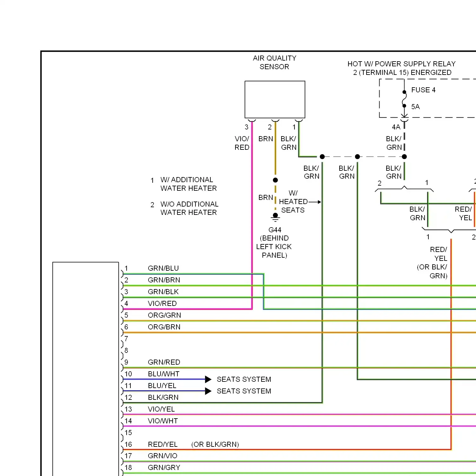This screenshot has width=476, height=476.
Task: Click pin number 7 on the connector
Action: pyautogui.click(x=126, y=339)
